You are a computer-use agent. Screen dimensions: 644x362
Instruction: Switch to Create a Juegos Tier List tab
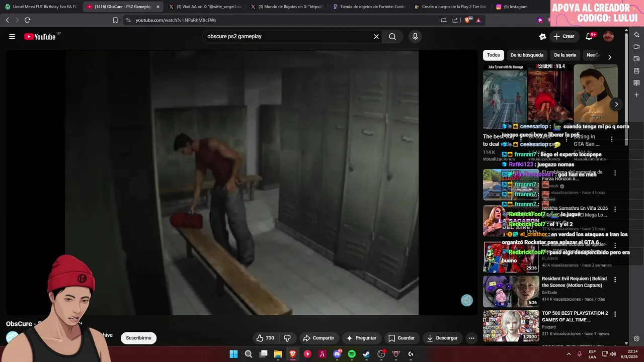[x=450, y=7]
